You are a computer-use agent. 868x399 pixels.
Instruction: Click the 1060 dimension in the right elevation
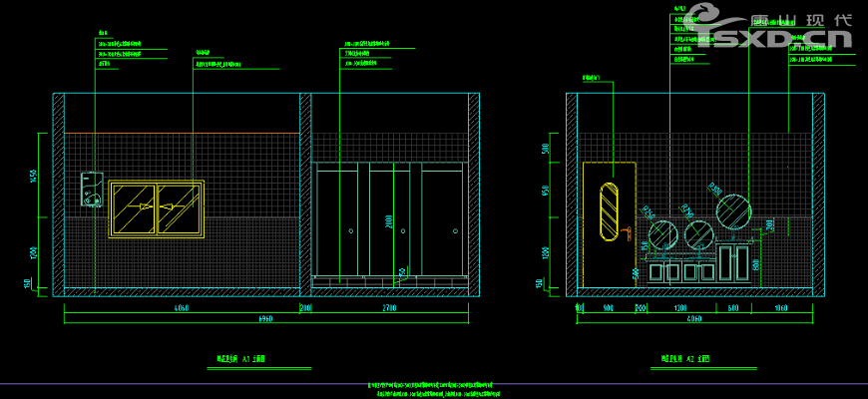click(781, 308)
